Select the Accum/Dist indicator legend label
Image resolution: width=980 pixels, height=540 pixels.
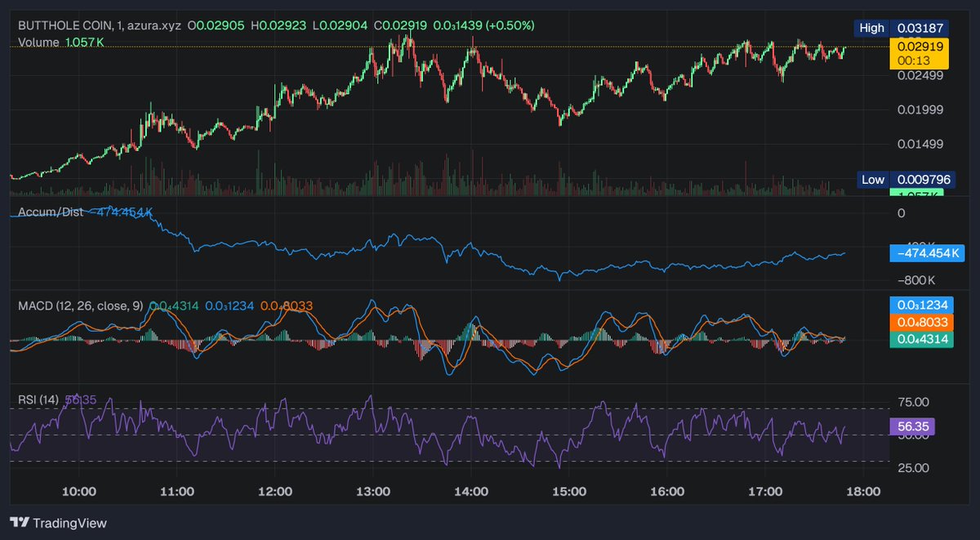51,212
